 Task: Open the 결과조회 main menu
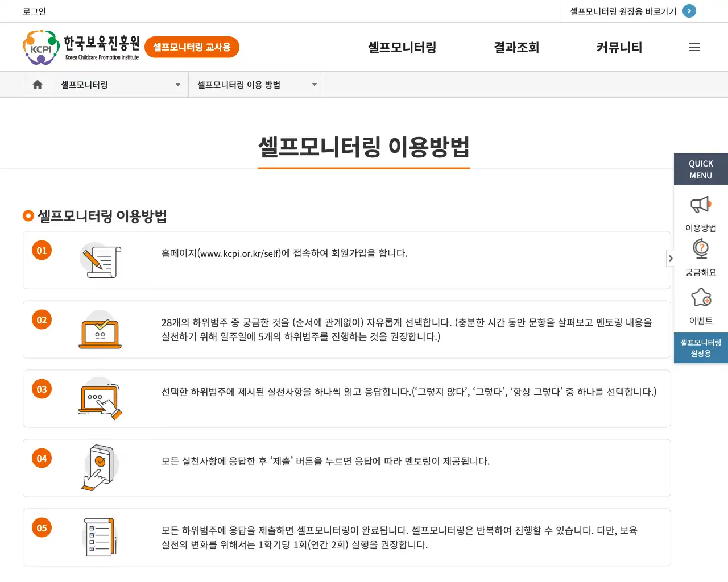click(x=516, y=48)
